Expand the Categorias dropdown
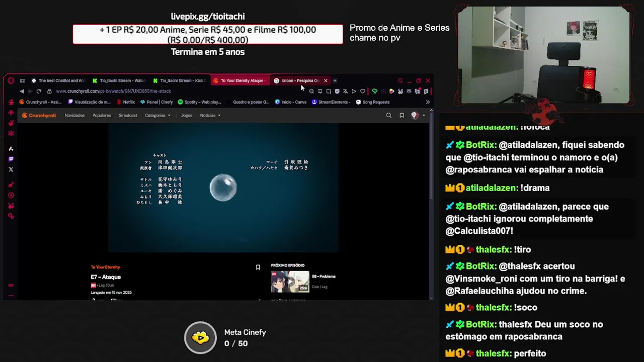The image size is (644, 362). coord(157,115)
